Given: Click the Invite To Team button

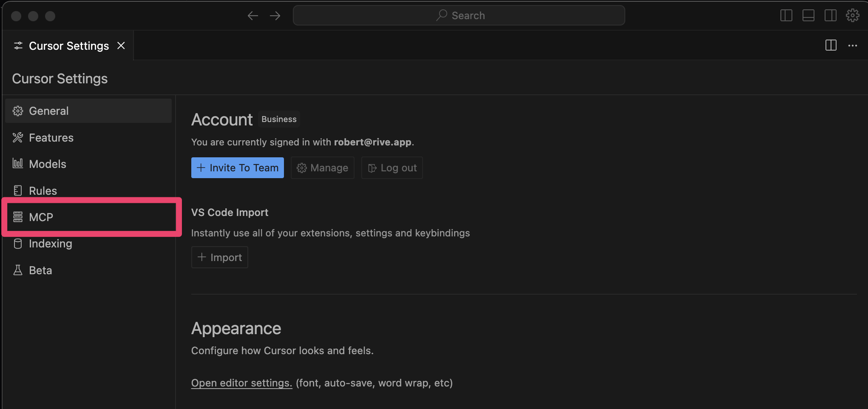Looking at the screenshot, I should [237, 168].
